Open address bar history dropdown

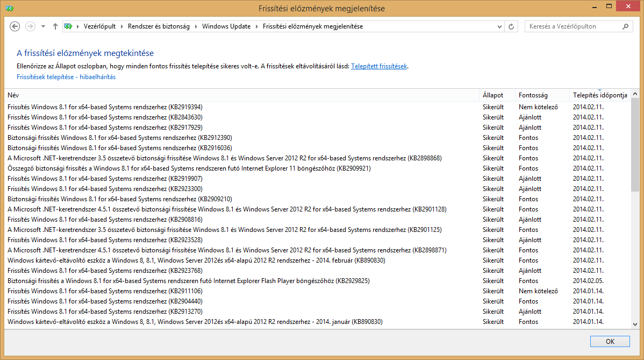499,26
